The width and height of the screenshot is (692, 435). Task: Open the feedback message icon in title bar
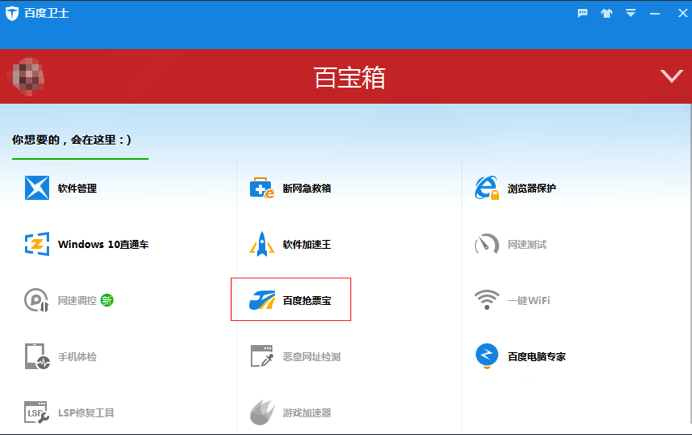coord(583,13)
